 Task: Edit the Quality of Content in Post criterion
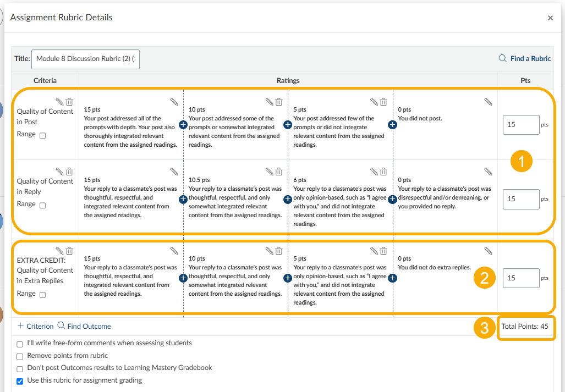[59, 102]
